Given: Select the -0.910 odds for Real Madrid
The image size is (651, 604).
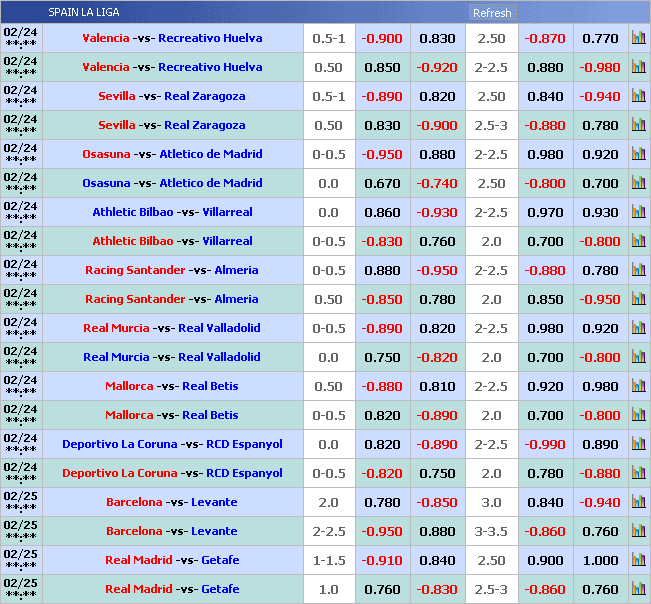Looking at the screenshot, I should point(383,560).
